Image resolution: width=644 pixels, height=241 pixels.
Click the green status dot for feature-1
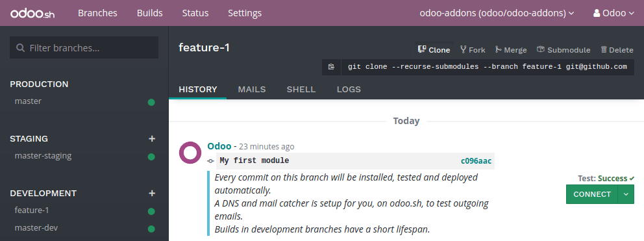(151, 211)
